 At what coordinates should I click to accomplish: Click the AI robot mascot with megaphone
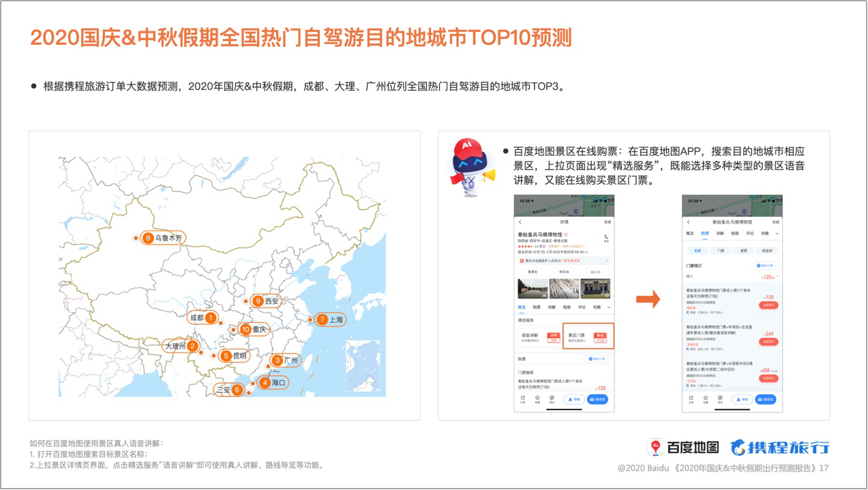pyautogui.click(x=470, y=168)
